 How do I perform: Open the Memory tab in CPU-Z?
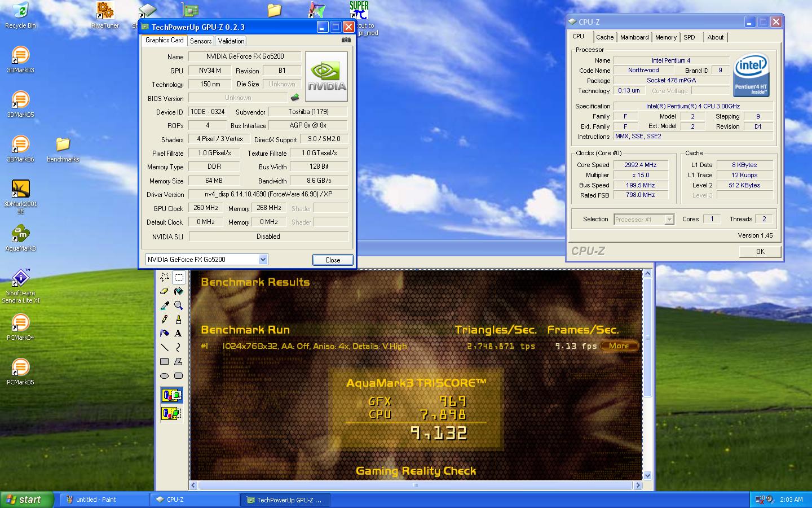coord(666,37)
